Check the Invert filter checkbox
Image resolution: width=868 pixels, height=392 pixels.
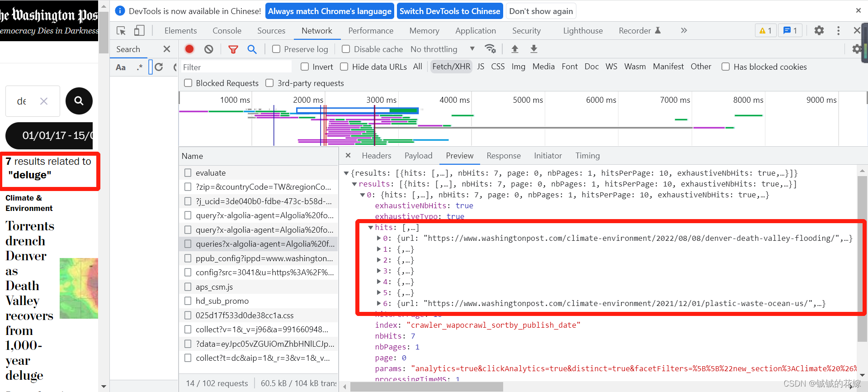(x=305, y=67)
